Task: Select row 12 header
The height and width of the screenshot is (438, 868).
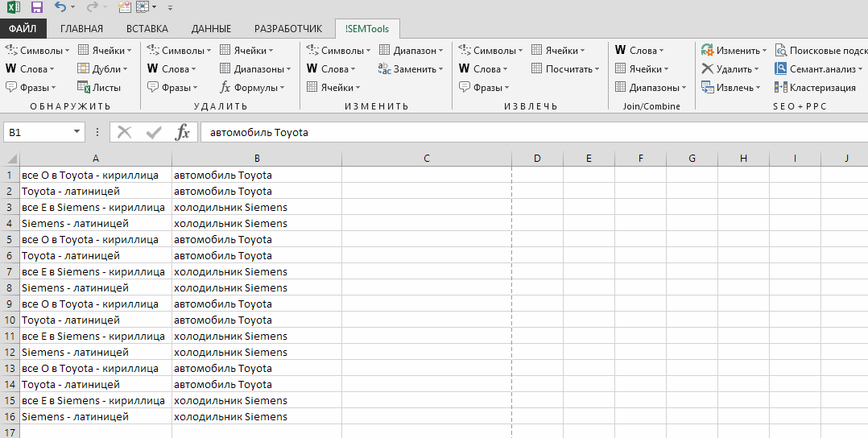Action: pos(10,352)
